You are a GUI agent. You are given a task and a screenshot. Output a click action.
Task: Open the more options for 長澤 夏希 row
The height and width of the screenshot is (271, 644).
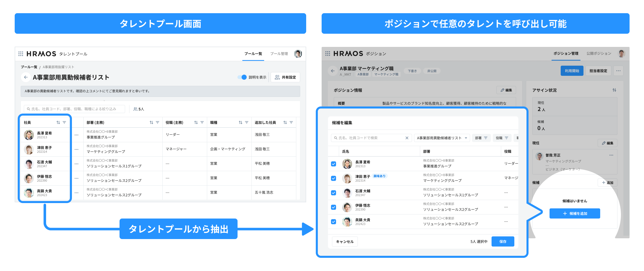point(76,135)
